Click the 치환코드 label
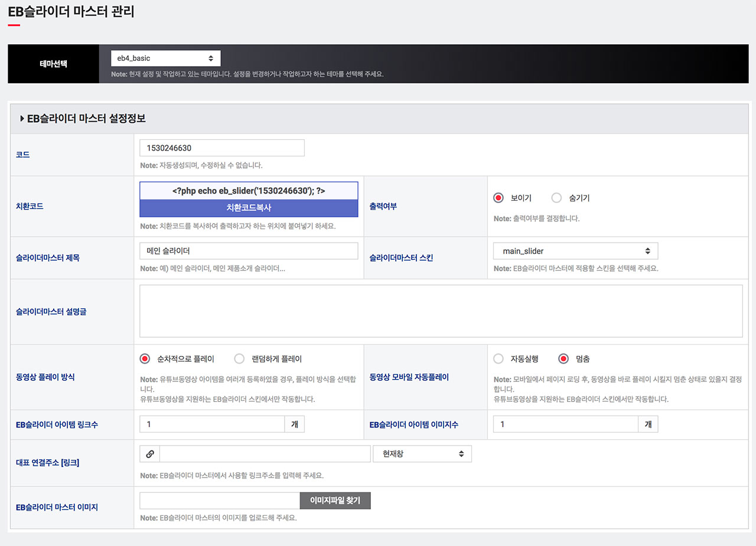 click(30, 207)
